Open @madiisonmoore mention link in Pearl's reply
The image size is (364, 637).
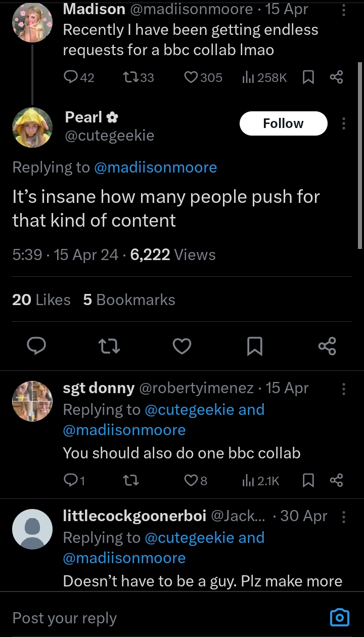156,167
